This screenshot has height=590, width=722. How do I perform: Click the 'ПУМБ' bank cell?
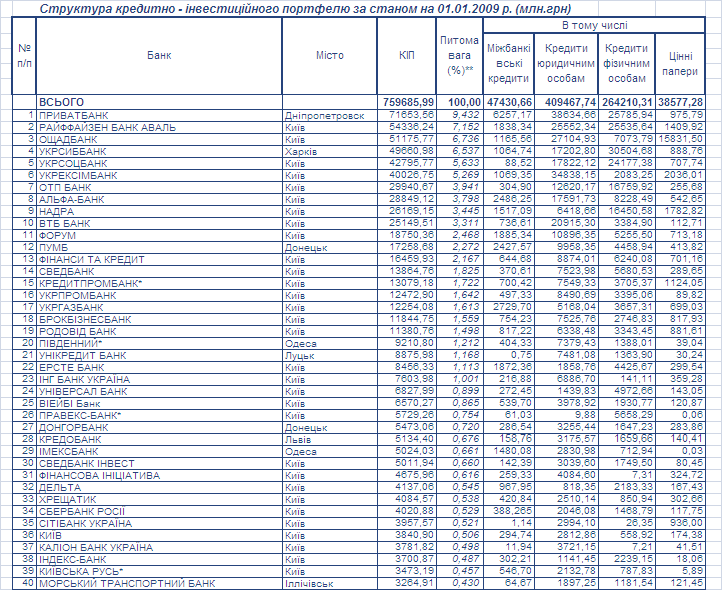(x=159, y=247)
